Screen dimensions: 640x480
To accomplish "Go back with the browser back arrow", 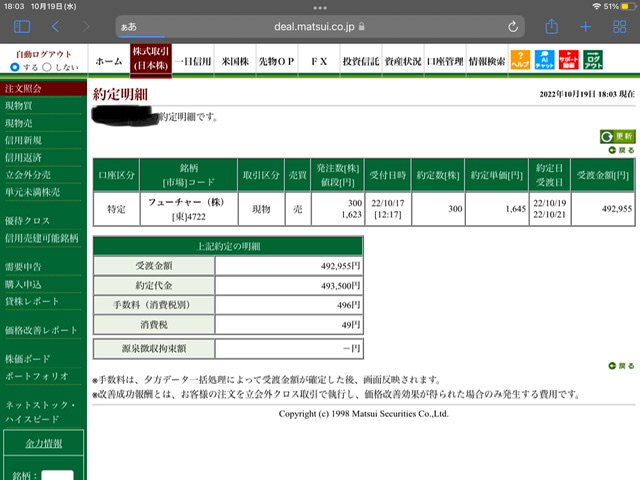I will (56, 27).
